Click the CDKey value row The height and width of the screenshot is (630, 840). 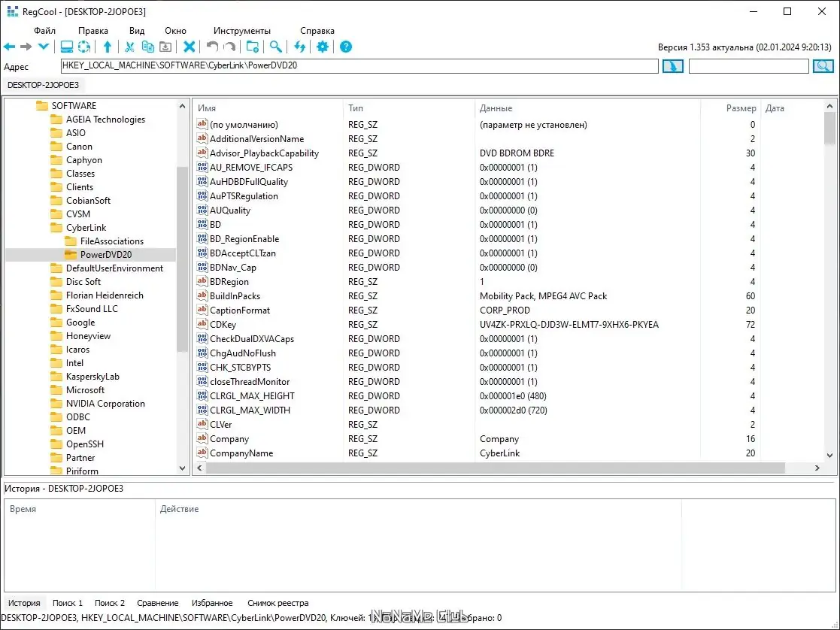tap(223, 325)
